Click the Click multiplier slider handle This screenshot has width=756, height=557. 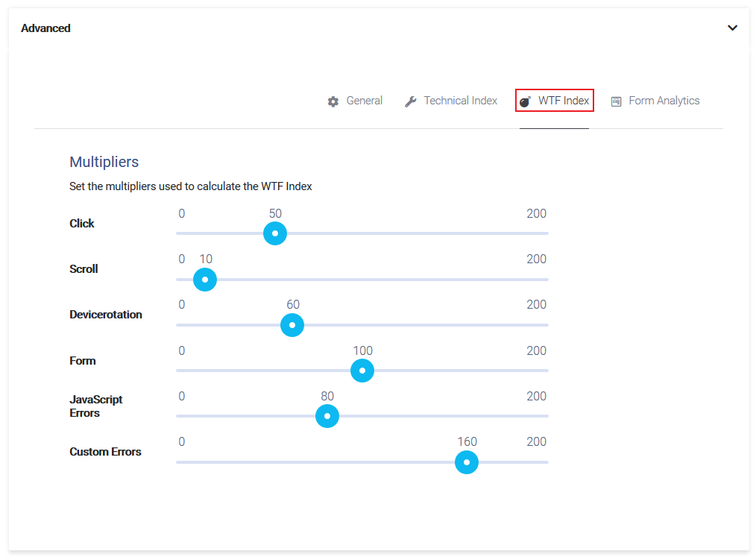pos(275,233)
